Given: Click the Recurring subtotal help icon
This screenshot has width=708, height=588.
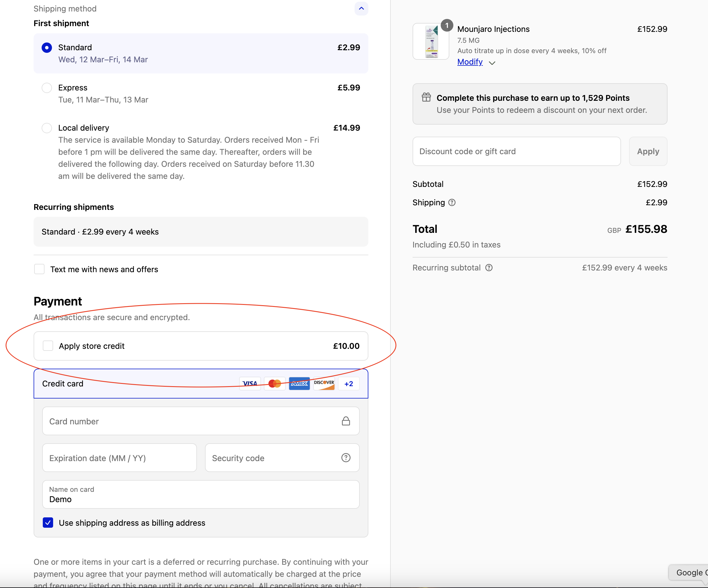Looking at the screenshot, I should [489, 268].
